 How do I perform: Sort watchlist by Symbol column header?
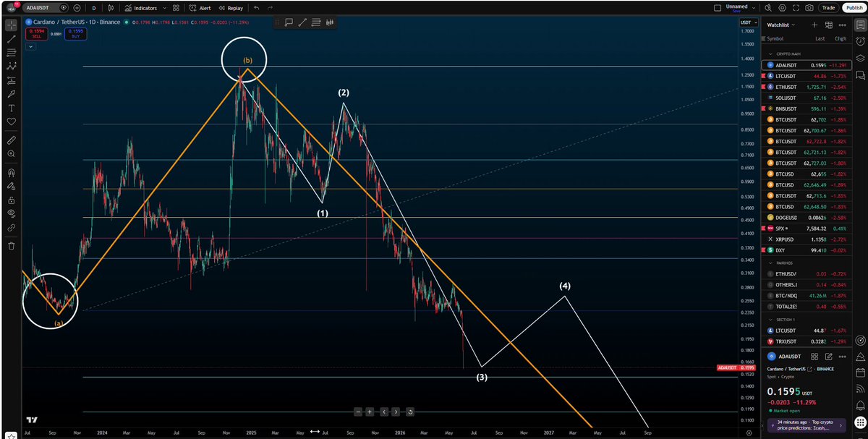[x=775, y=38]
